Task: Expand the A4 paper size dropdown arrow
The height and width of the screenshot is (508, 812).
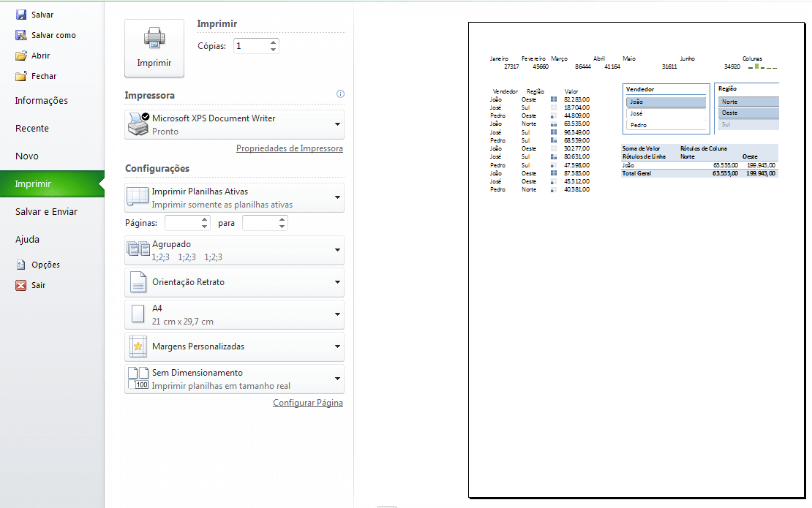Action: coord(338,314)
